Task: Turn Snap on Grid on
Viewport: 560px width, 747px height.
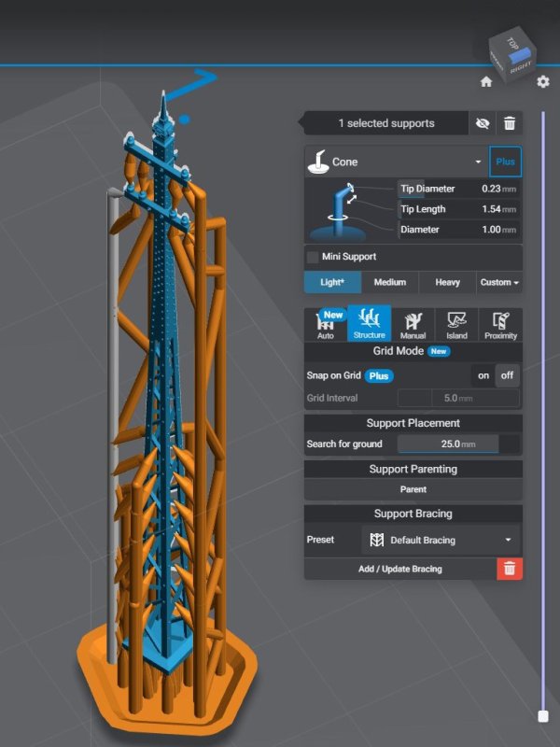Action: [483, 375]
